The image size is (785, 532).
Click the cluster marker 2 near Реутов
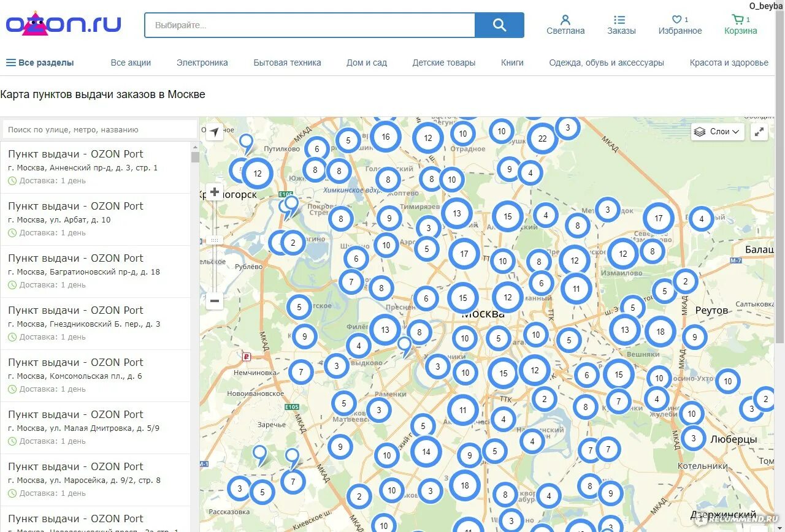tap(685, 282)
